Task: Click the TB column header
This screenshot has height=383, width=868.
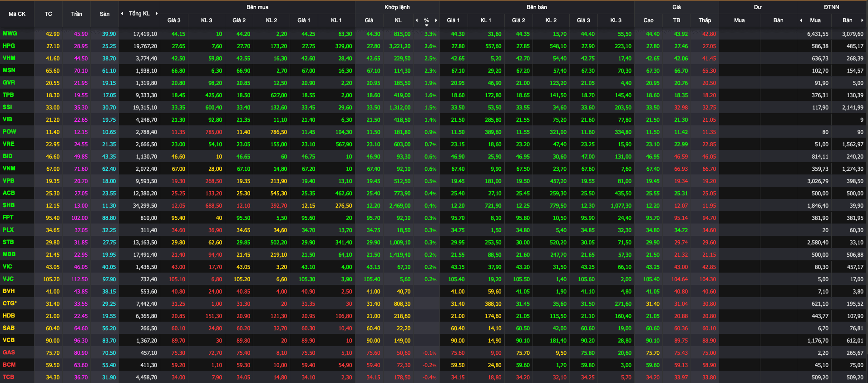Action: [x=676, y=20]
